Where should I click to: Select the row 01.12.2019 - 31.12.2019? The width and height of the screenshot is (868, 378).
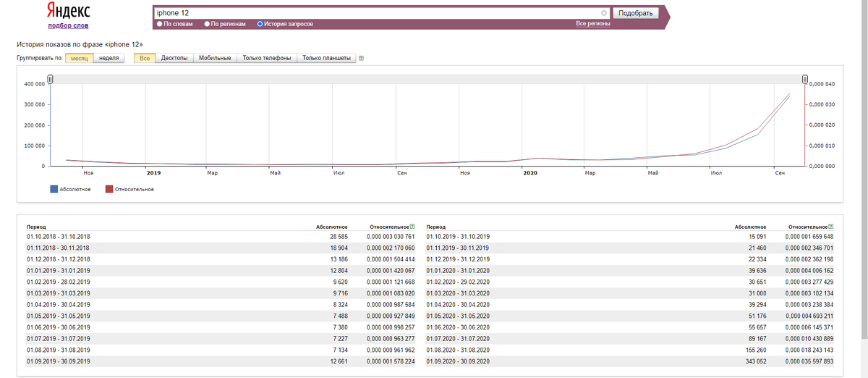(631, 259)
